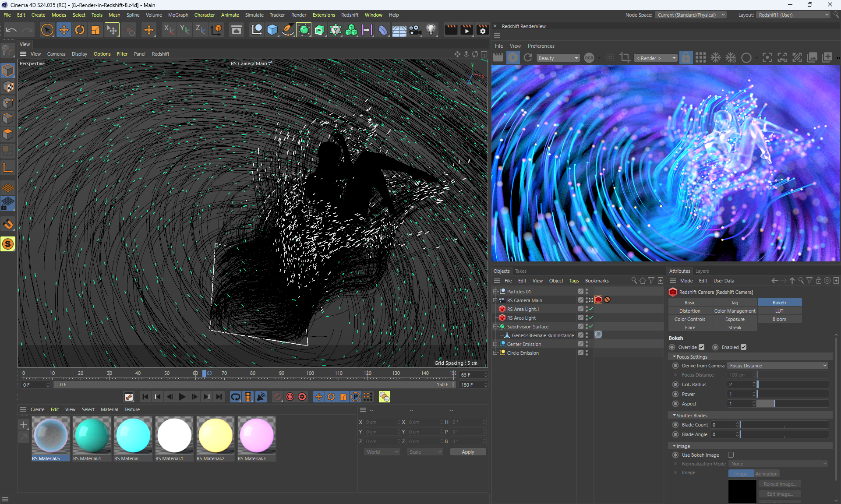The width and height of the screenshot is (841, 504).
Task: Select the Move tool in top toolbar
Action: [x=64, y=30]
